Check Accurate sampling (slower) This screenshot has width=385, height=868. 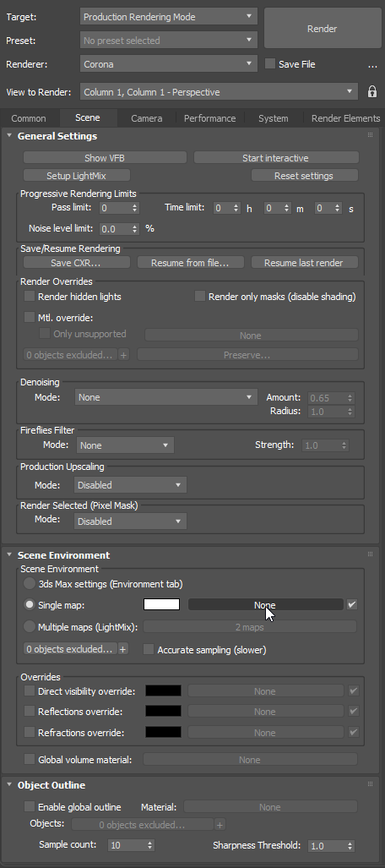(x=149, y=649)
